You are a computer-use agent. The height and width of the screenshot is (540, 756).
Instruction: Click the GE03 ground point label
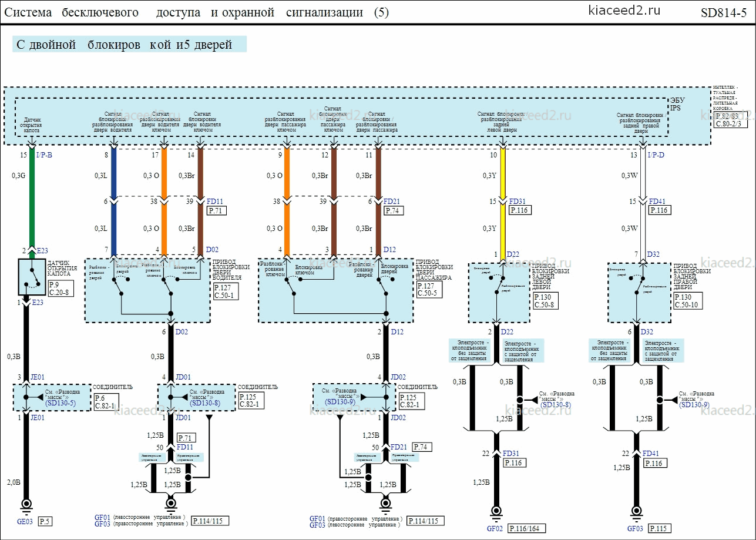(x=26, y=521)
